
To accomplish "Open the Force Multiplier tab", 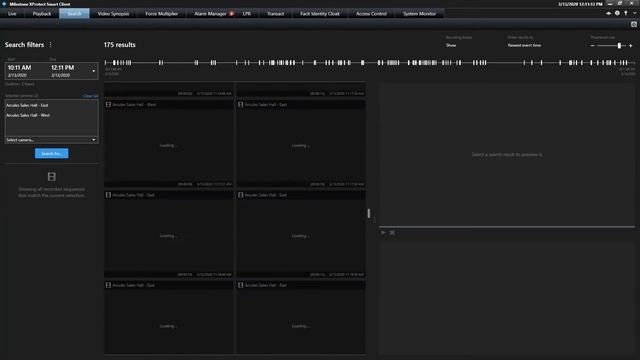I will tap(162, 13).
